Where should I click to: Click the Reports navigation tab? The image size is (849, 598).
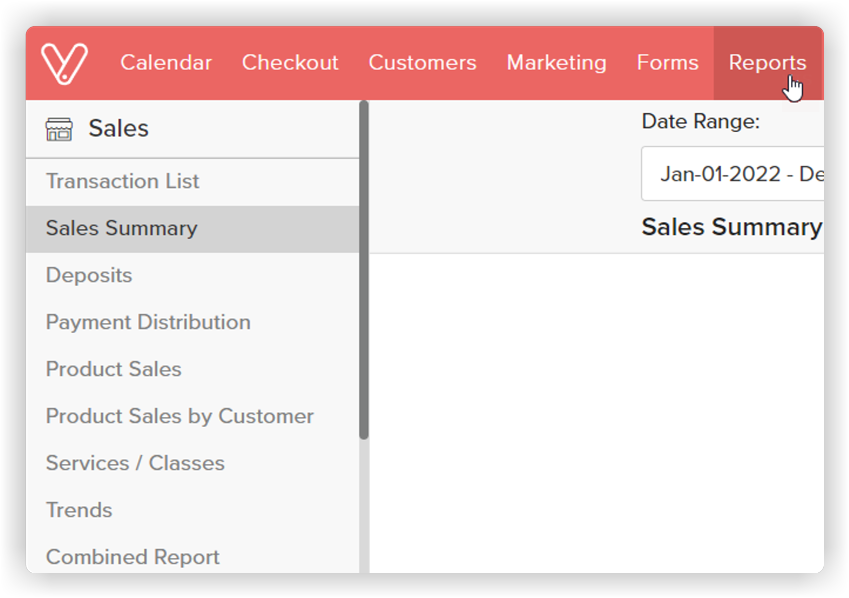point(767,63)
